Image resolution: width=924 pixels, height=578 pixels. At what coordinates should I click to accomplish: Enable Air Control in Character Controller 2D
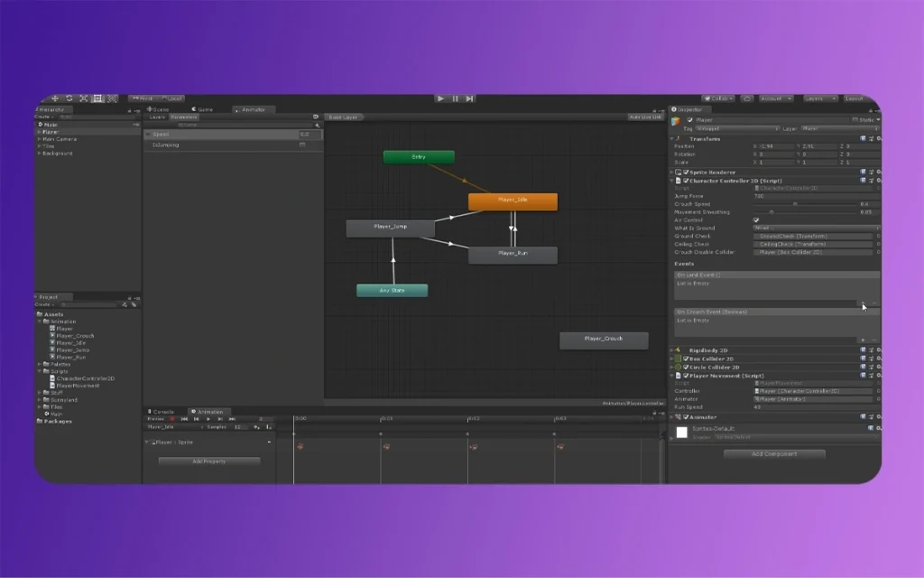pyautogui.click(x=756, y=219)
